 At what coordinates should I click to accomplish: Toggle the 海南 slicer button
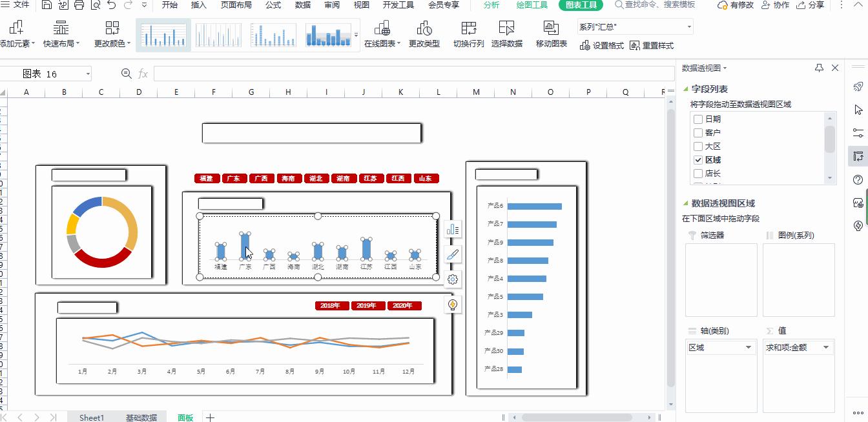point(288,178)
